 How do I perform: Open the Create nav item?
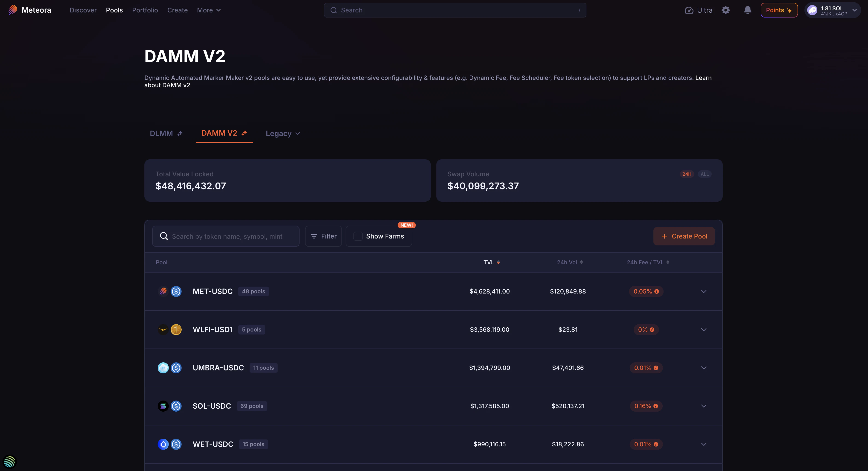[x=177, y=10]
